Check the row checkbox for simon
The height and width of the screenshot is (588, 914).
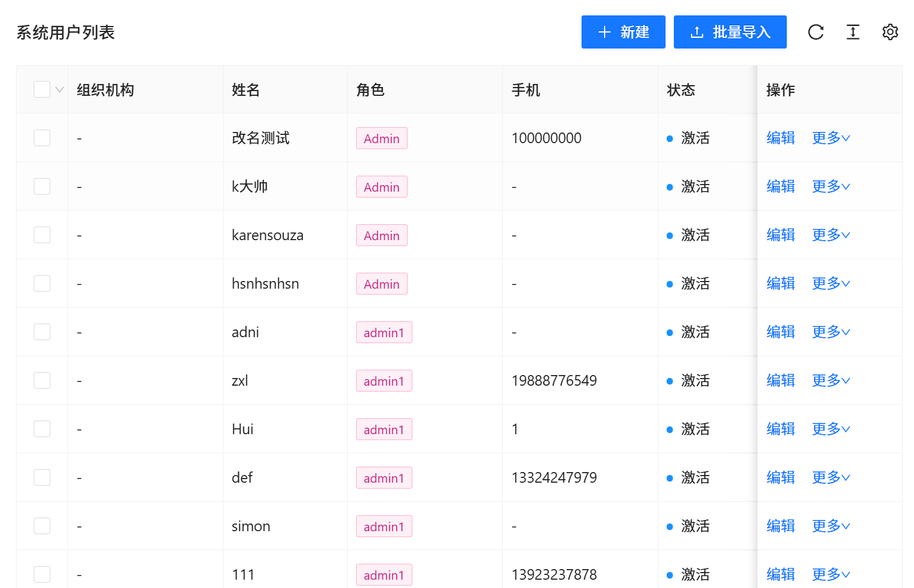[42, 526]
